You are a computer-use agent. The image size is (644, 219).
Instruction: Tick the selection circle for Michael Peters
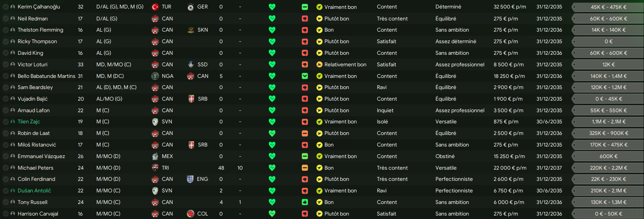(x=5, y=168)
